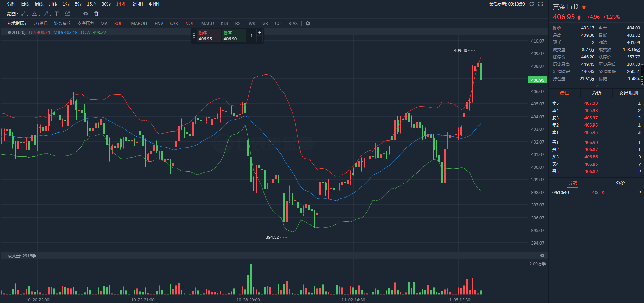Enable the ENV indicator
The width and height of the screenshot is (644, 303).
coord(159,24)
